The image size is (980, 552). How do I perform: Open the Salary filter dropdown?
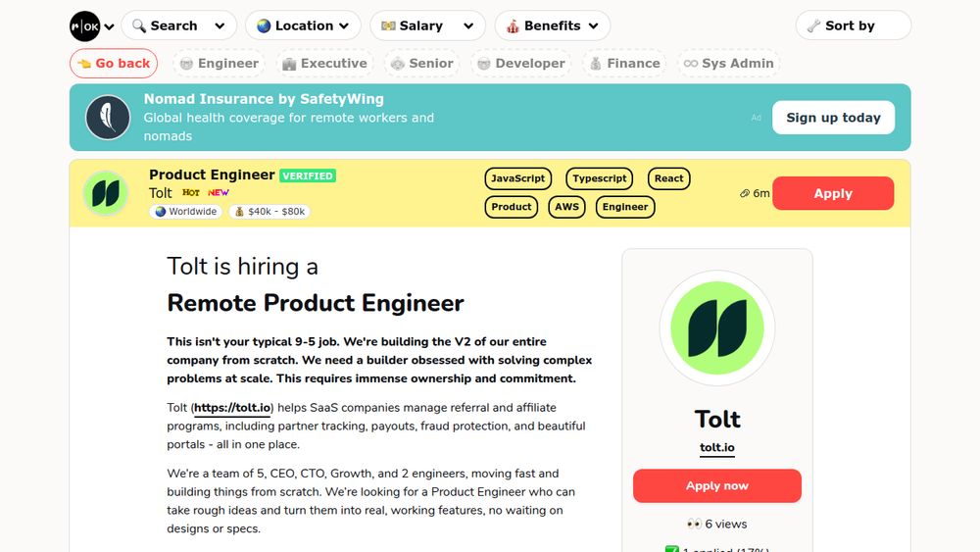(427, 25)
